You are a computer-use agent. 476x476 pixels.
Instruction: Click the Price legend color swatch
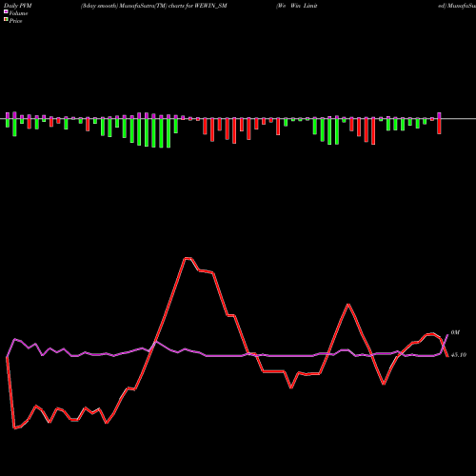6,20
